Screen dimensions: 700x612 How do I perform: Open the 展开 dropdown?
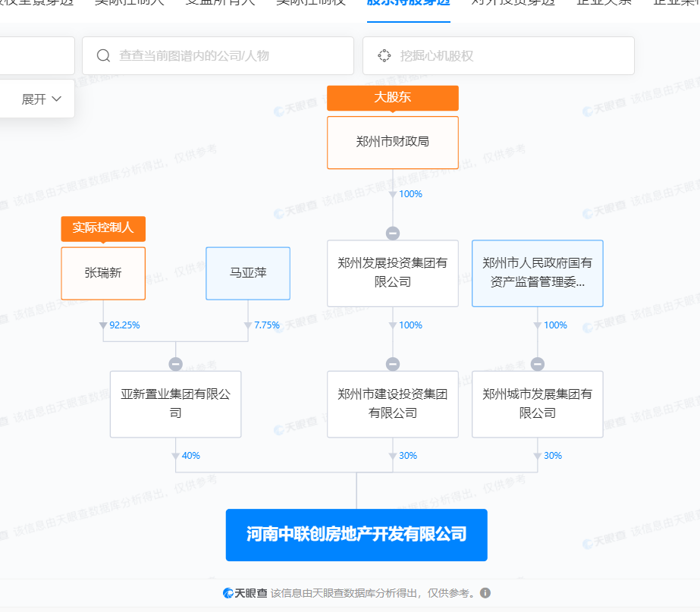coord(41,99)
